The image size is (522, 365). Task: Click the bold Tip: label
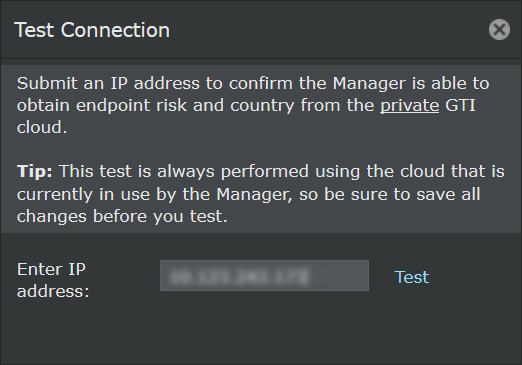[35, 171]
